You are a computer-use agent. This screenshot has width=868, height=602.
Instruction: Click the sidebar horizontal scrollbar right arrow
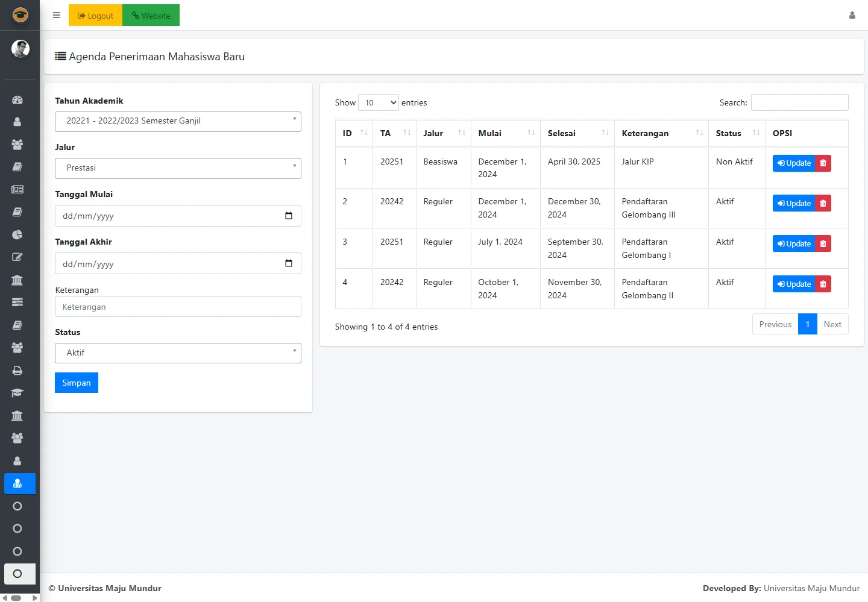pos(35,598)
